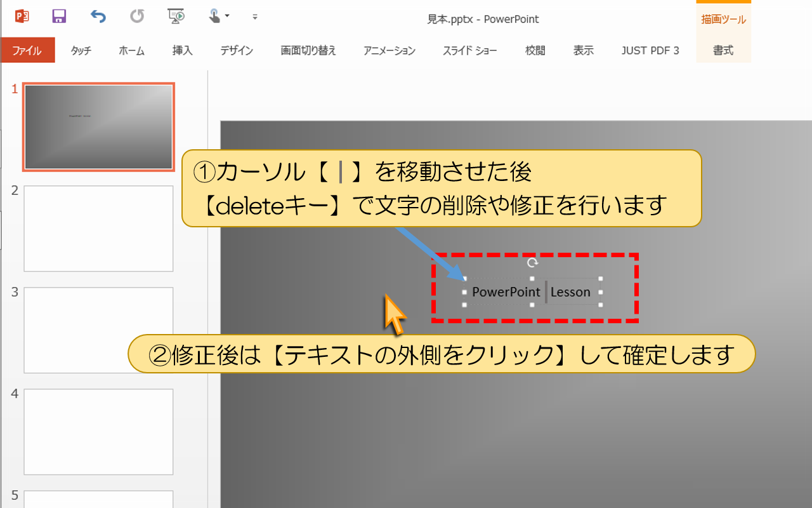This screenshot has width=812, height=508.
Task: Undo the last action
Action: tap(98, 16)
